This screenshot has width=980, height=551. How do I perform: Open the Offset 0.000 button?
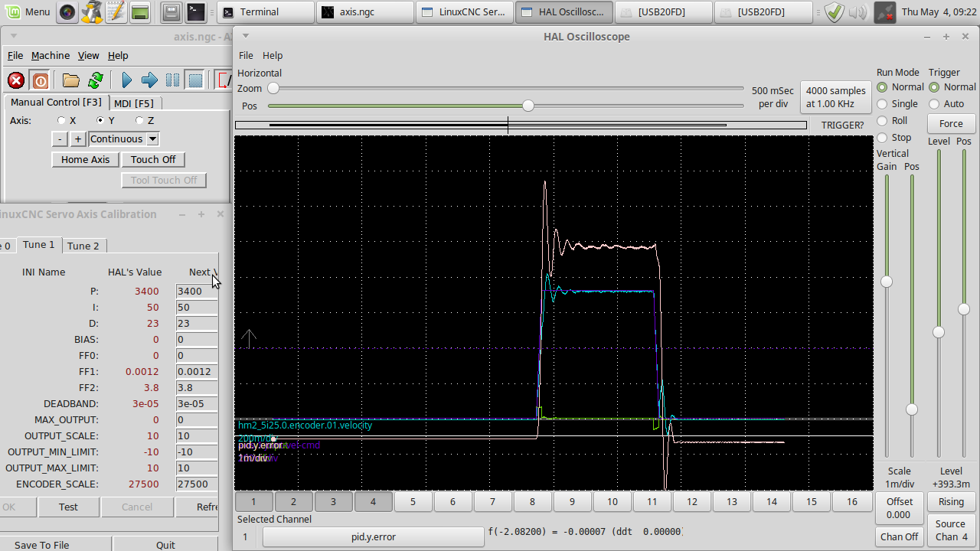click(x=900, y=508)
